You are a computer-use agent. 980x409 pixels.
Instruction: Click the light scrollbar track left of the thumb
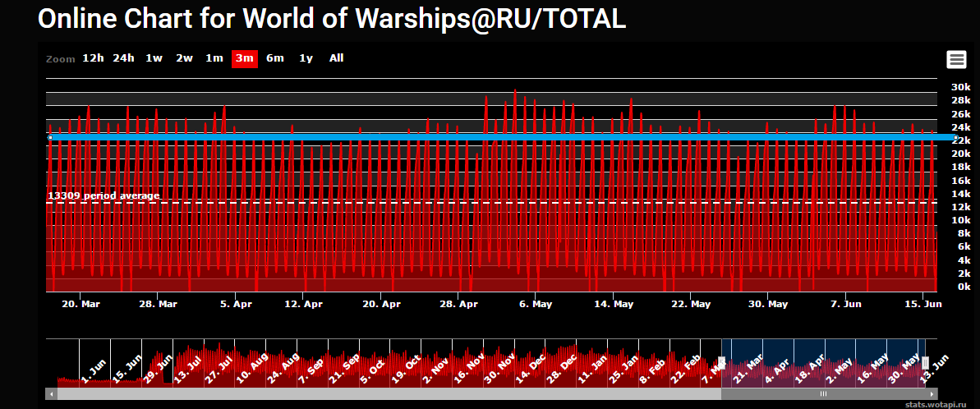389,394
